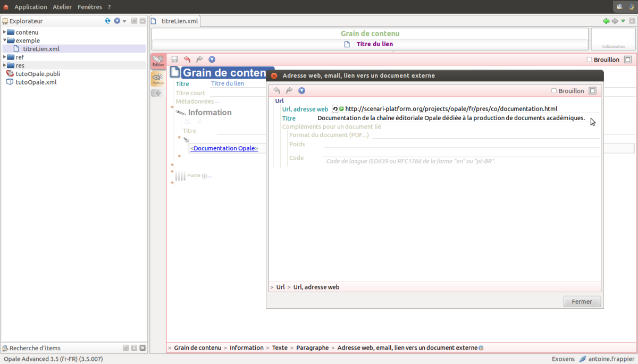
Task: Expand the Partie plus box
Action: point(204,176)
